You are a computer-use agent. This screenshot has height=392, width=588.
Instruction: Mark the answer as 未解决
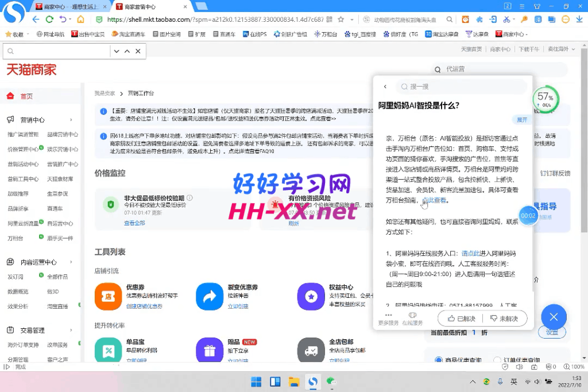(x=504, y=319)
